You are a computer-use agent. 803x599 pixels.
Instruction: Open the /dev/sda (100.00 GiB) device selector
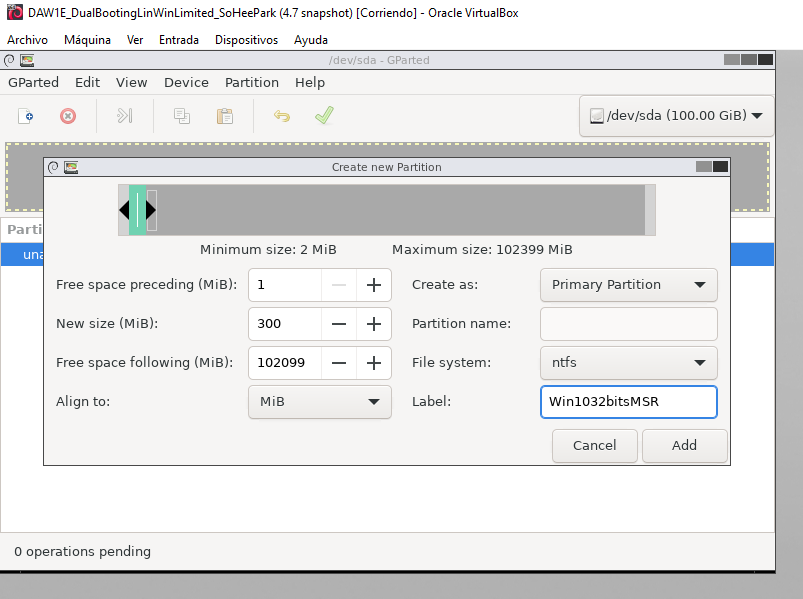pyautogui.click(x=676, y=116)
